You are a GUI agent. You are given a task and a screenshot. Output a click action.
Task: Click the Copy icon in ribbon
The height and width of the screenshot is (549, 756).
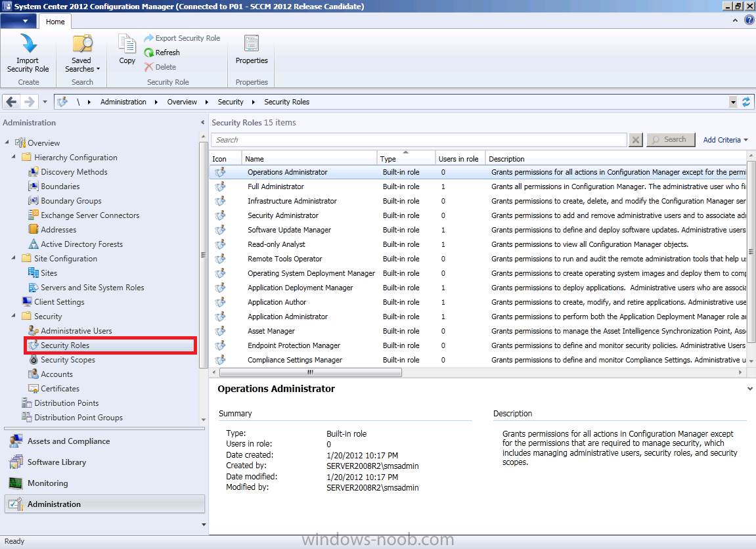tap(127, 44)
